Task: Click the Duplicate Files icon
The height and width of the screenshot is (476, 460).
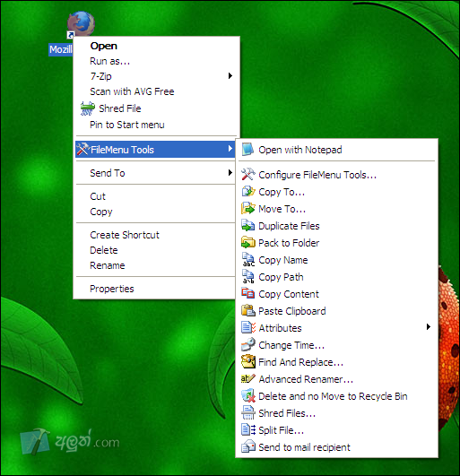Action: pyautogui.click(x=248, y=226)
